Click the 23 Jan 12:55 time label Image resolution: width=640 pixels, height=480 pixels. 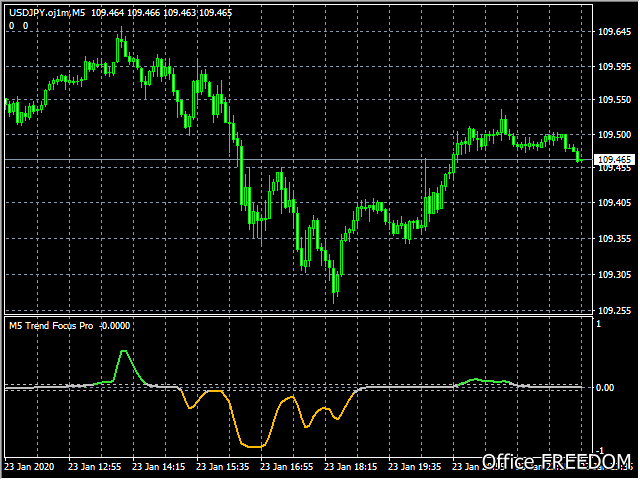pos(95,467)
